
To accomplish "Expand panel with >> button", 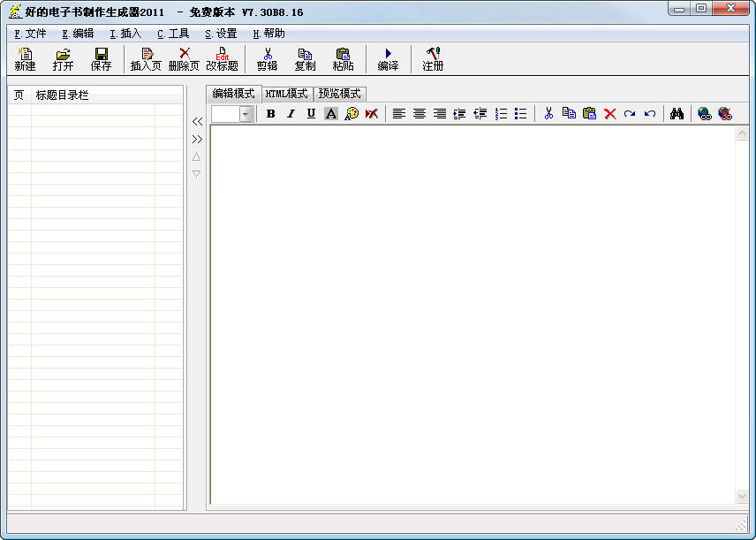I will (197, 140).
